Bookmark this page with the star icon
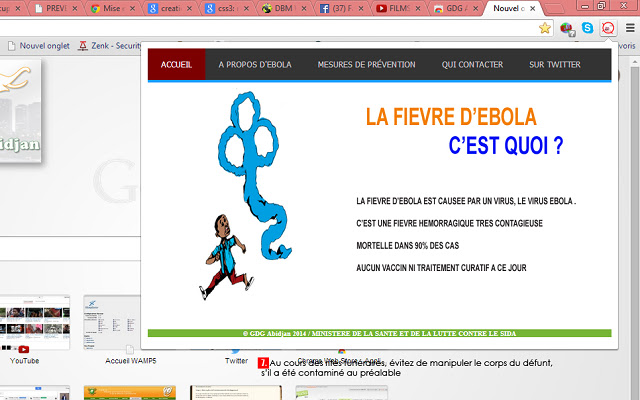The width and height of the screenshot is (640, 400). tap(544, 28)
